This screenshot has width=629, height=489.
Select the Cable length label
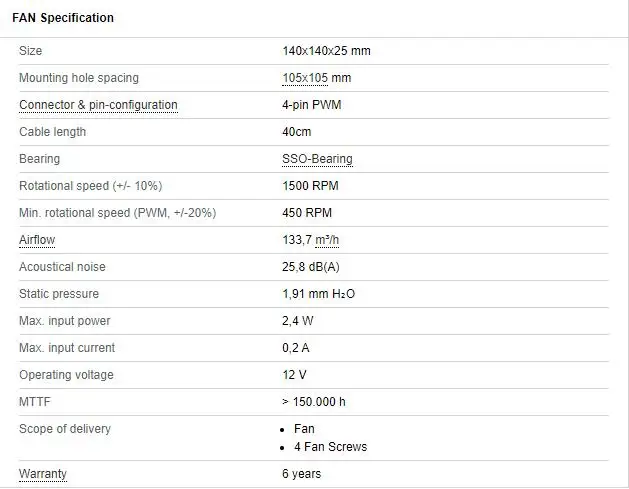click(53, 132)
